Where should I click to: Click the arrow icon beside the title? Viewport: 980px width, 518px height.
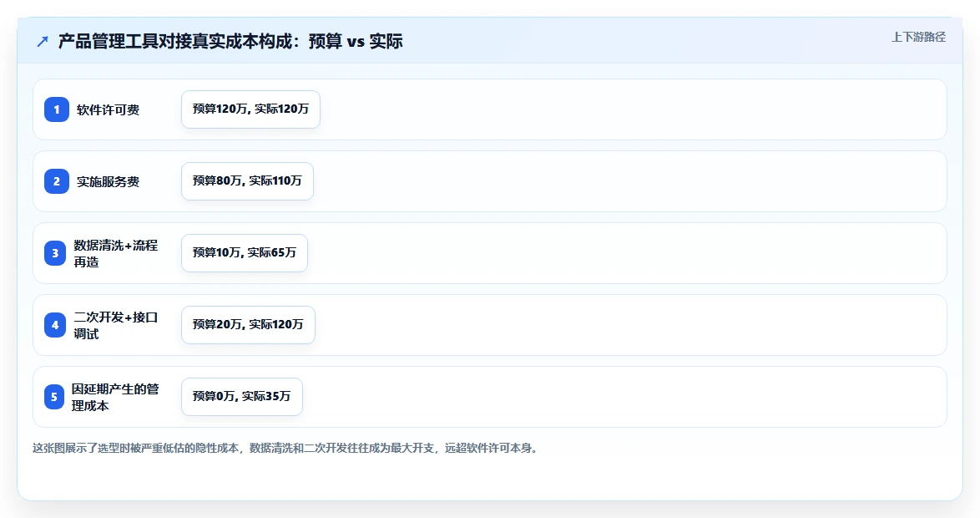pos(43,42)
